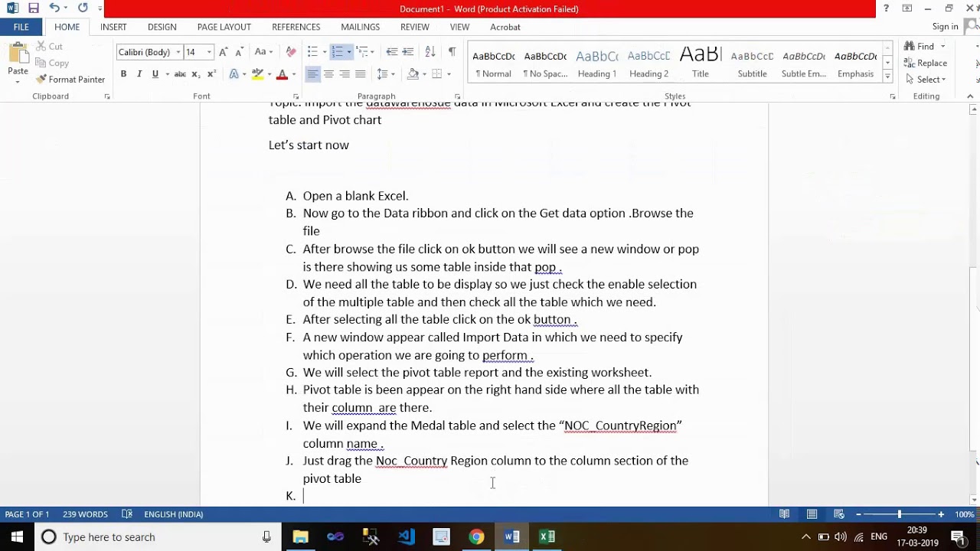Open Ribbon Display Options
The image size is (980, 551).
click(907, 8)
